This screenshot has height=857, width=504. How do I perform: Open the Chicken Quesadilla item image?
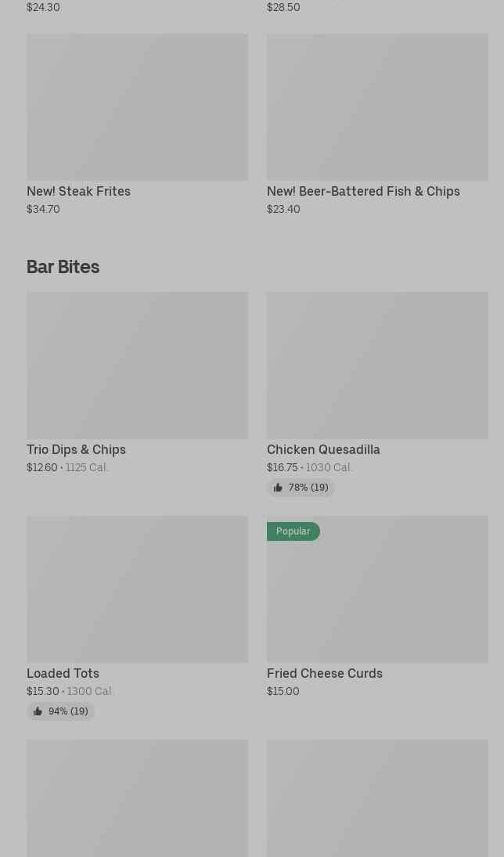point(377,365)
